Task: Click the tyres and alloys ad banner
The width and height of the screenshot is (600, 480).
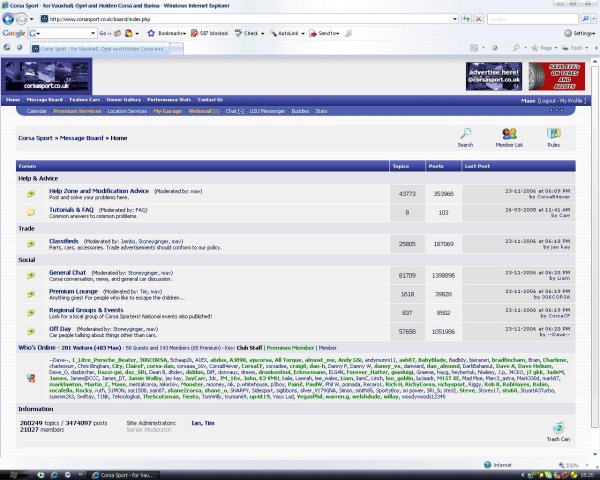Action: 556,77
